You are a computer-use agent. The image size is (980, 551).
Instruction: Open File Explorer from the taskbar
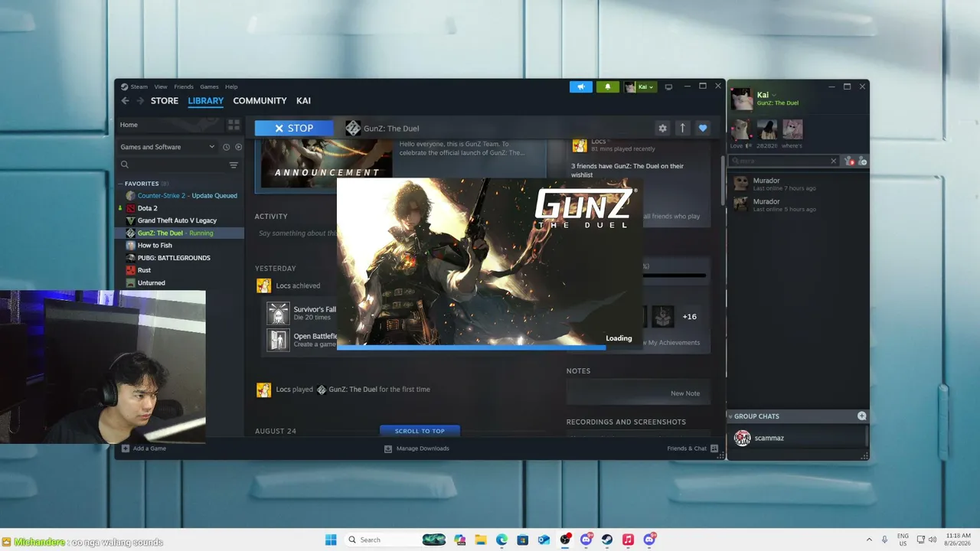point(481,540)
